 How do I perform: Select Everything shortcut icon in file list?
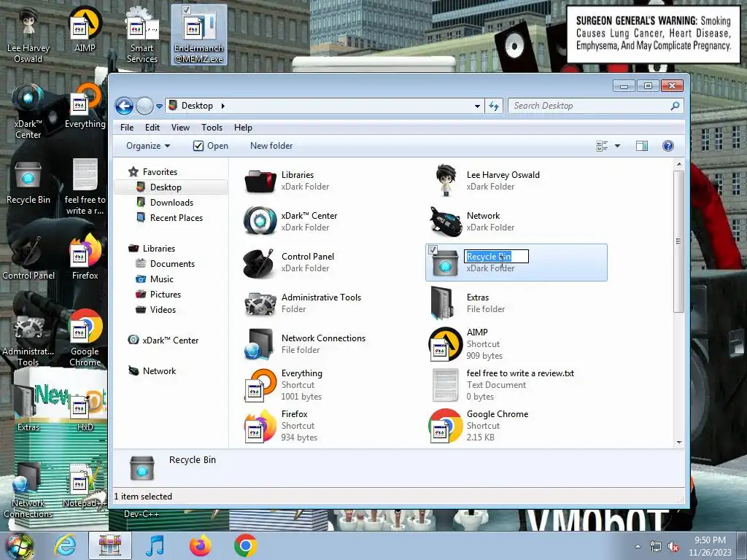(x=260, y=385)
